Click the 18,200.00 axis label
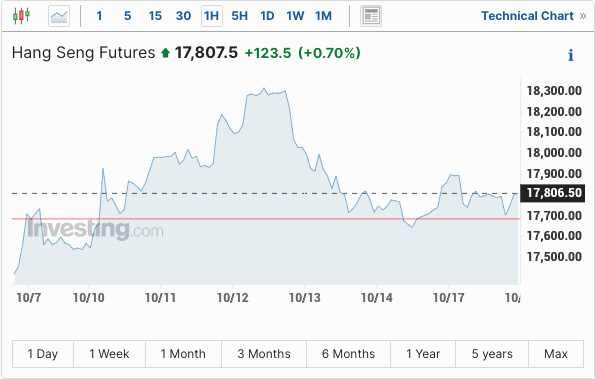This screenshot has height=379, width=595. [554, 112]
